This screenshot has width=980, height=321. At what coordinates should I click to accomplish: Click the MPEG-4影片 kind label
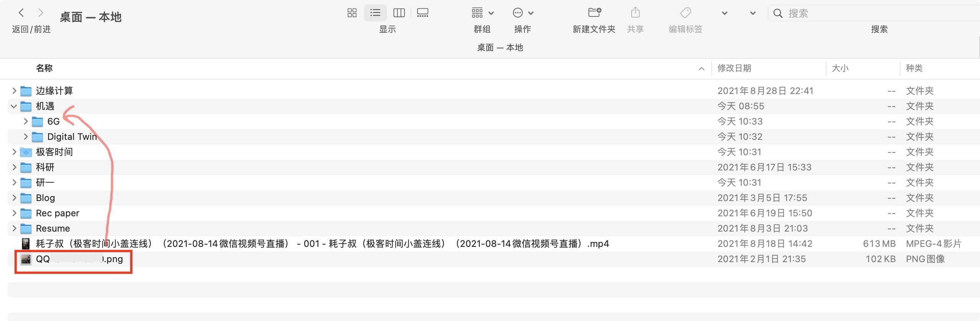click(x=933, y=243)
